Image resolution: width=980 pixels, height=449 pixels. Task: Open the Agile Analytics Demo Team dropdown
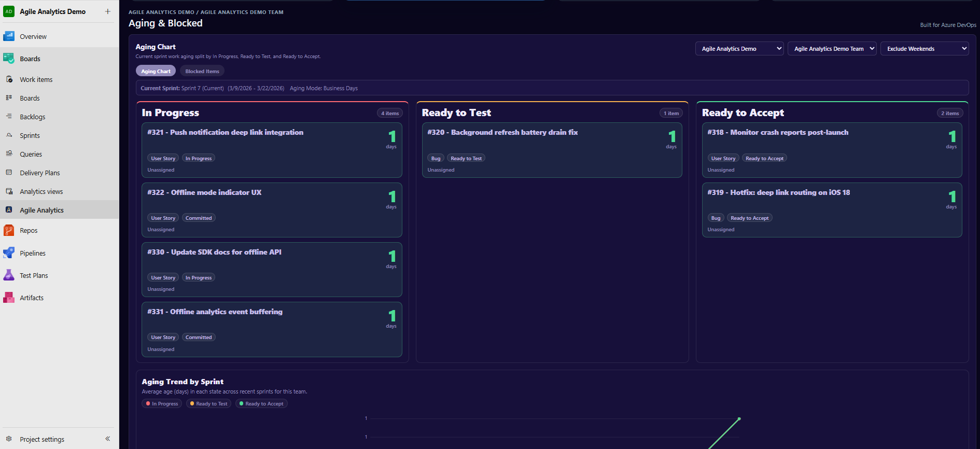coord(832,49)
